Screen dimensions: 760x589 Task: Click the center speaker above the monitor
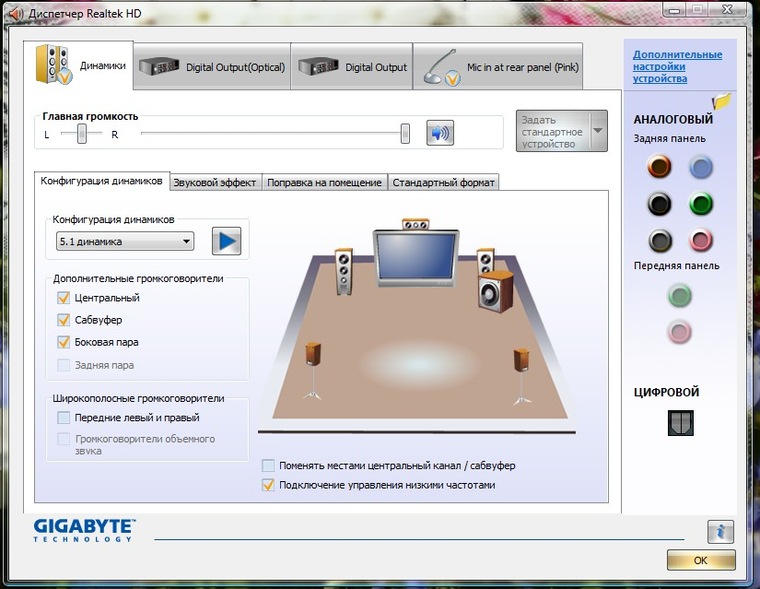[x=415, y=224]
